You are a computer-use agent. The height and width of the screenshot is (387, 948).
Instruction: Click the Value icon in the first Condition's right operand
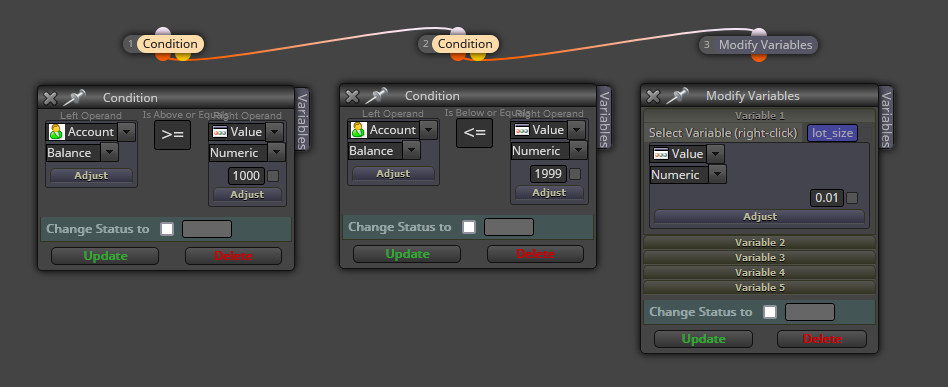pos(220,132)
